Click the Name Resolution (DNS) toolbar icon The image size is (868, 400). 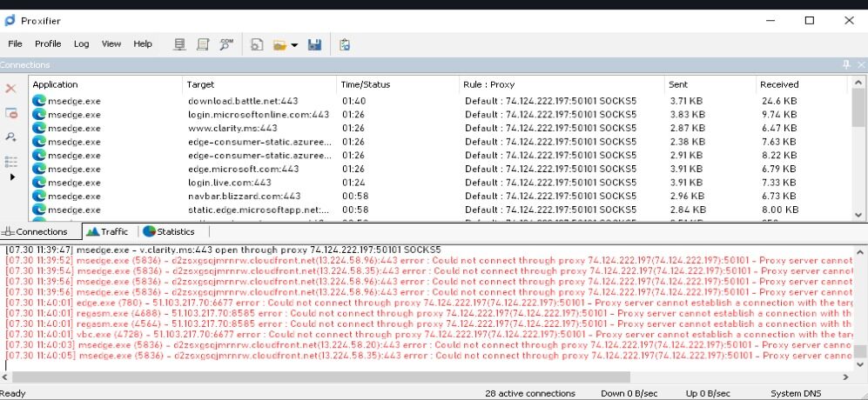226,44
